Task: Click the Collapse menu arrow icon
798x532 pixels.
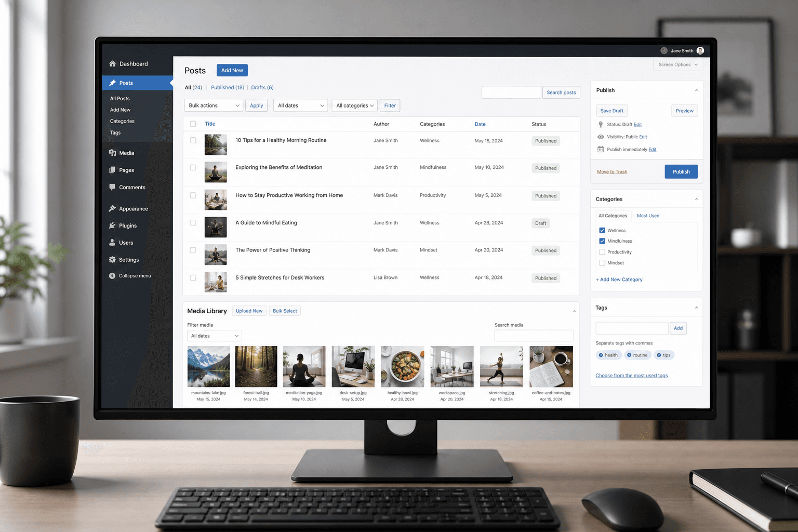Action: [x=112, y=276]
